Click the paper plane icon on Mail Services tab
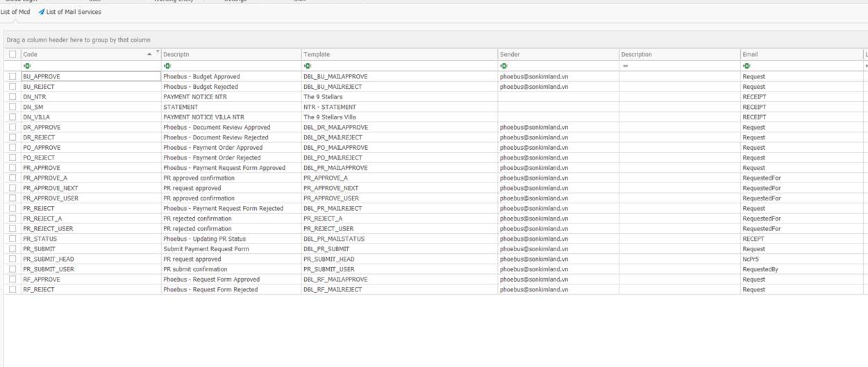This screenshot has height=367, width=868. click(42, 12)
